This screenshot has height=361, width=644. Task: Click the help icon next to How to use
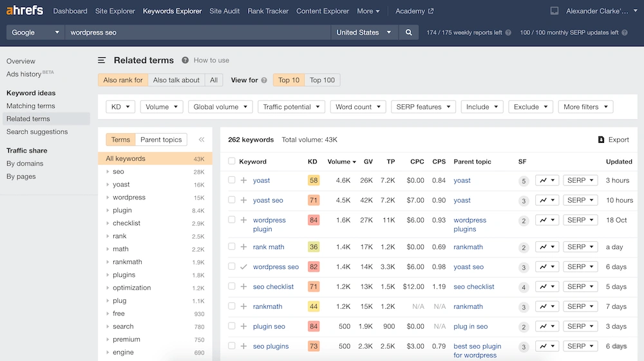click(185, 60)
